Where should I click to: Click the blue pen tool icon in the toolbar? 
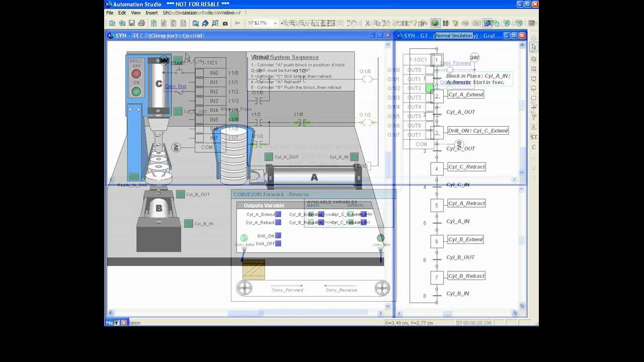click(x=205, y=23)
